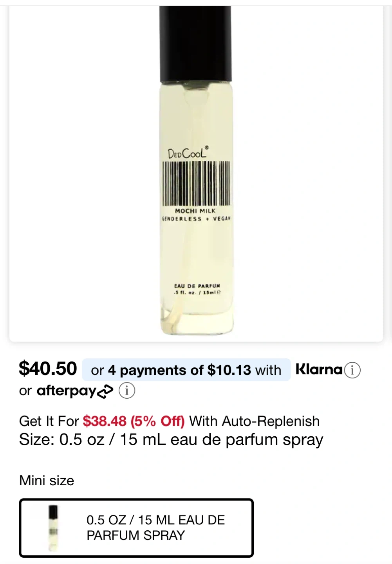Click the afterpay info icon
Screen dimensions: 392x564
click(x=127, y=390)
